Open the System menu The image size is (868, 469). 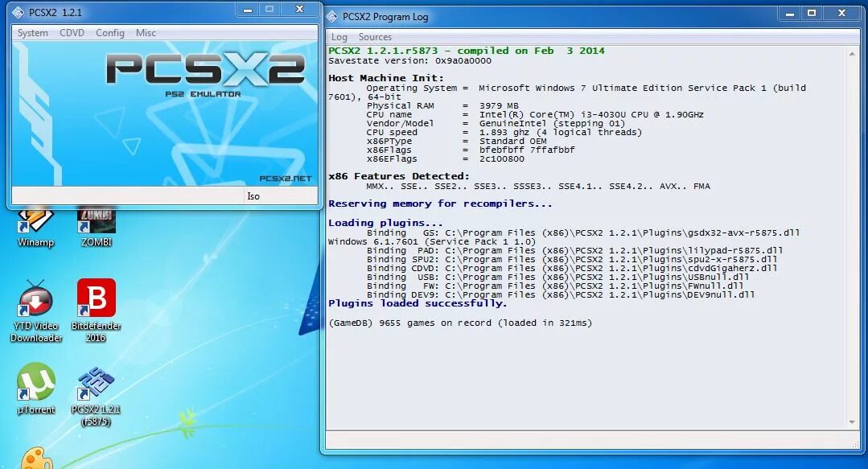coord(31,33)
